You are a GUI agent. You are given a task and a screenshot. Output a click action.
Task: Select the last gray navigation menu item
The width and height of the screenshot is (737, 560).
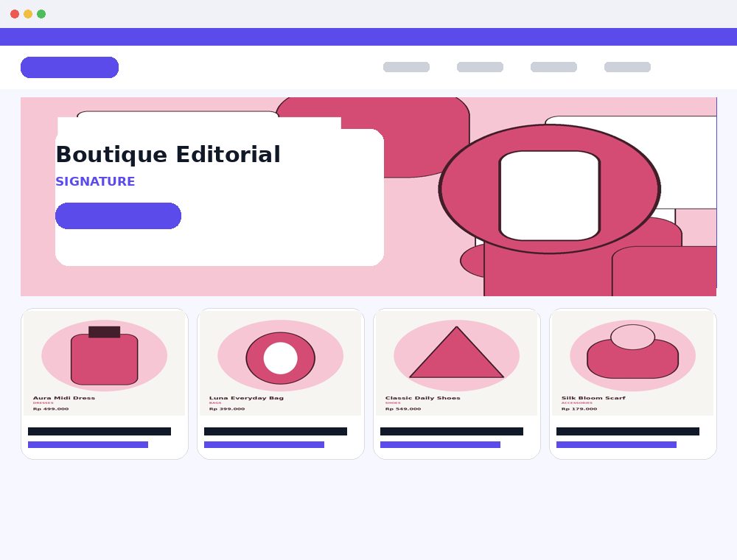(627, 67)
